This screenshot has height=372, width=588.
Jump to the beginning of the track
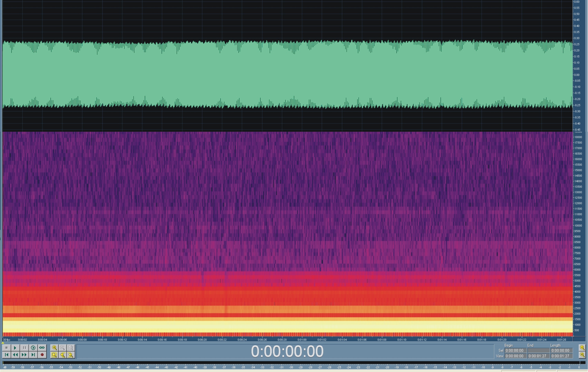tap(7, 355)
